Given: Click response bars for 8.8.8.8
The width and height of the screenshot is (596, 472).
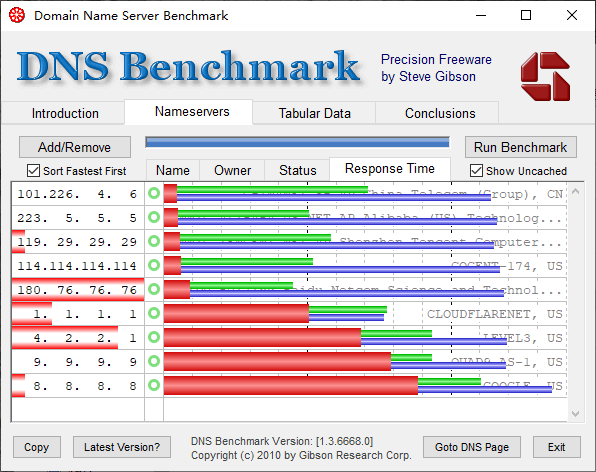Looking at the screenshot, I should coord(358,385).
